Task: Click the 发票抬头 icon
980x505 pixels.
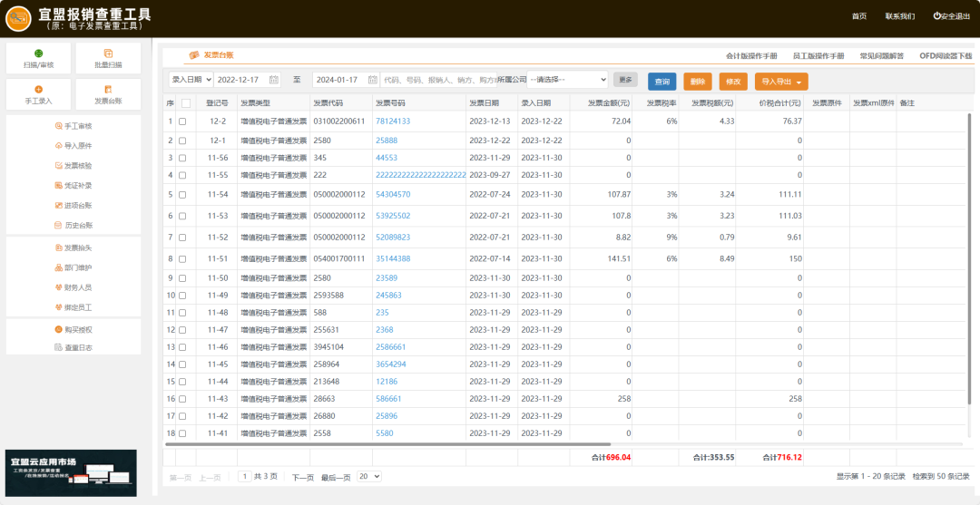Action: coord(59,248)
